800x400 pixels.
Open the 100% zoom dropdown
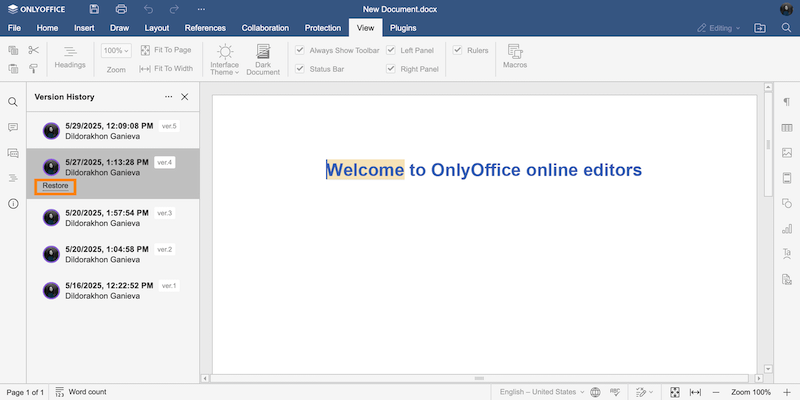click(116, 51)
